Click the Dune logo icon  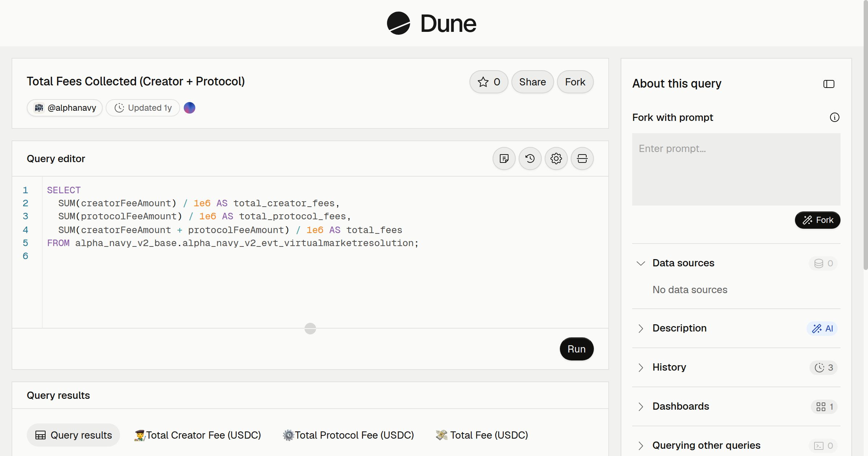coord(398,23)
